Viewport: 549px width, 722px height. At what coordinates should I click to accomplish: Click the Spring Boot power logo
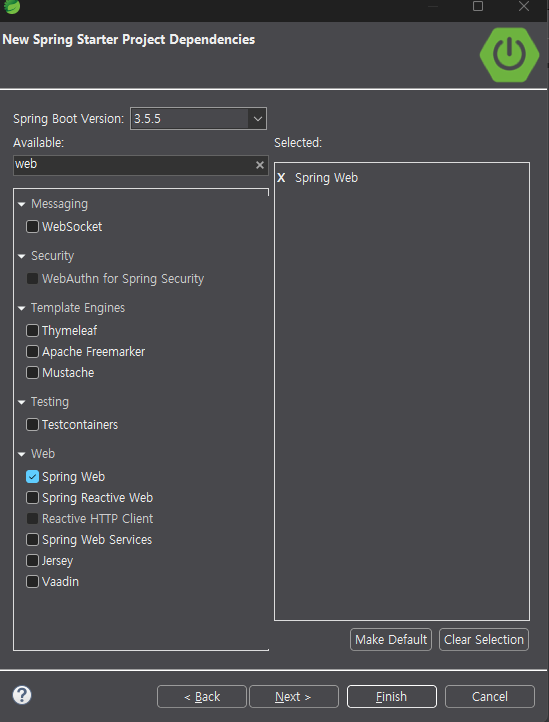point(509,55)
